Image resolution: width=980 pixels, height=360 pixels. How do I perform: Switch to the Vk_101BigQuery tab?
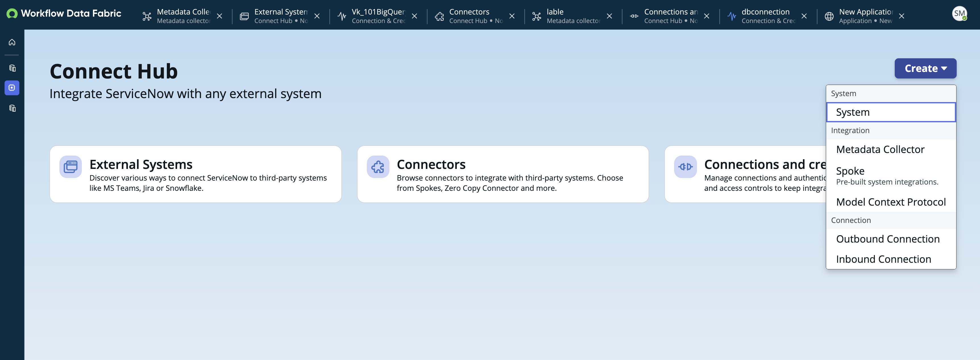coord(379,16)
